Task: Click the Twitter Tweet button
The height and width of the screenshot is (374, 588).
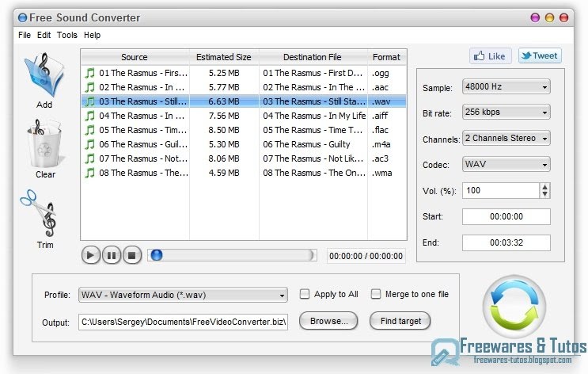Action: click(540, 56)
